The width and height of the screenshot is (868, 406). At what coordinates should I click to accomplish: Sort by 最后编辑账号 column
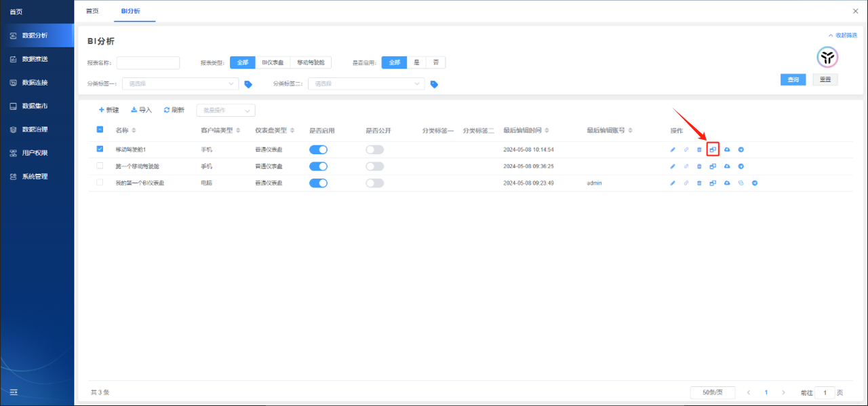631,130
